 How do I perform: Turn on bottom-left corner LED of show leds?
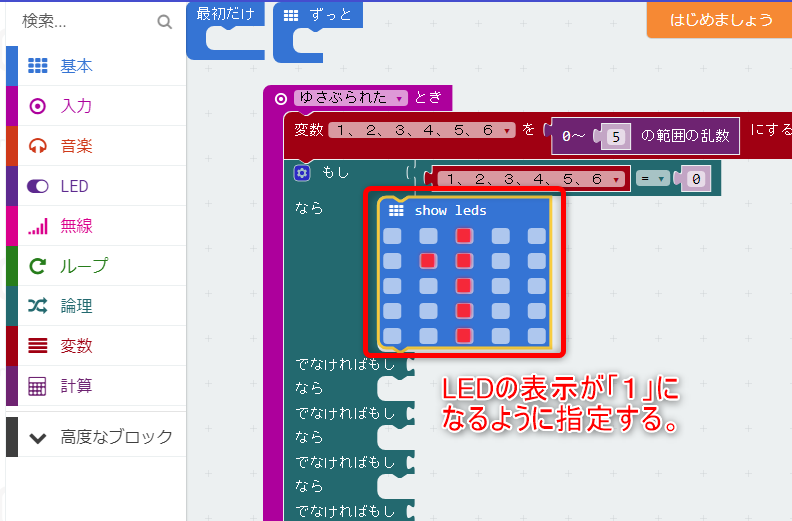click(x=392, y=336)
